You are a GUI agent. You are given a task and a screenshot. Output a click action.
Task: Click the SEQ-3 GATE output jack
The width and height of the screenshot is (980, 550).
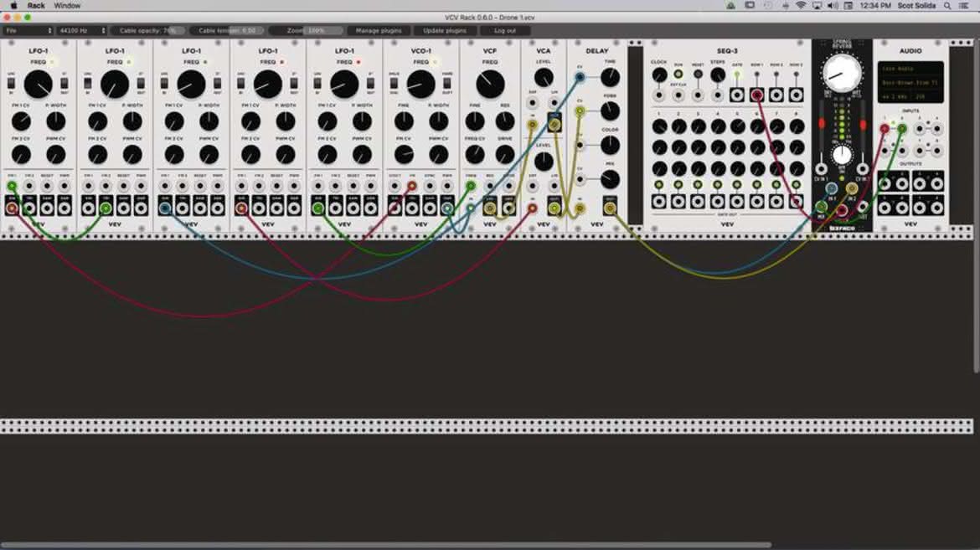tap(737, 95)
